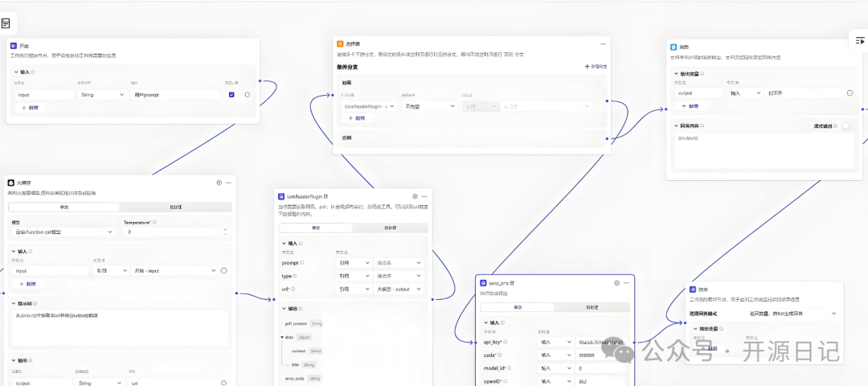
Task: Collapse the 提示词 section in 大模型 node
Action: [x=14, y=303]
